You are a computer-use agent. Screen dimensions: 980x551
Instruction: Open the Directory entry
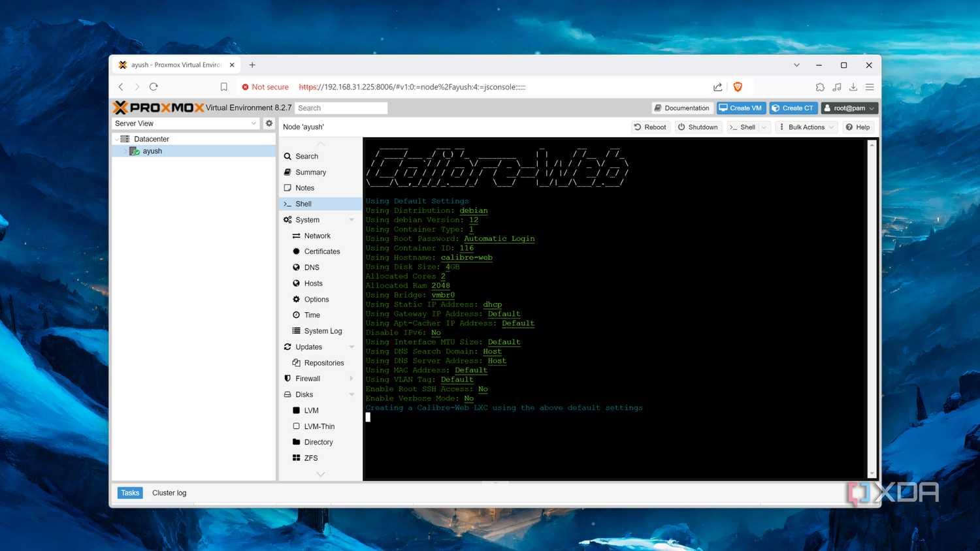(x=320, y=443)
